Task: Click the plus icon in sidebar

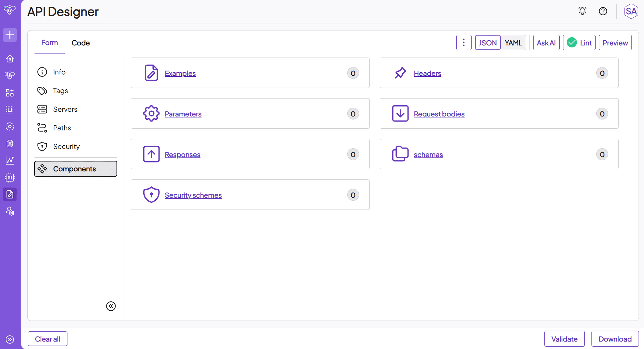Action: point(10,35)
